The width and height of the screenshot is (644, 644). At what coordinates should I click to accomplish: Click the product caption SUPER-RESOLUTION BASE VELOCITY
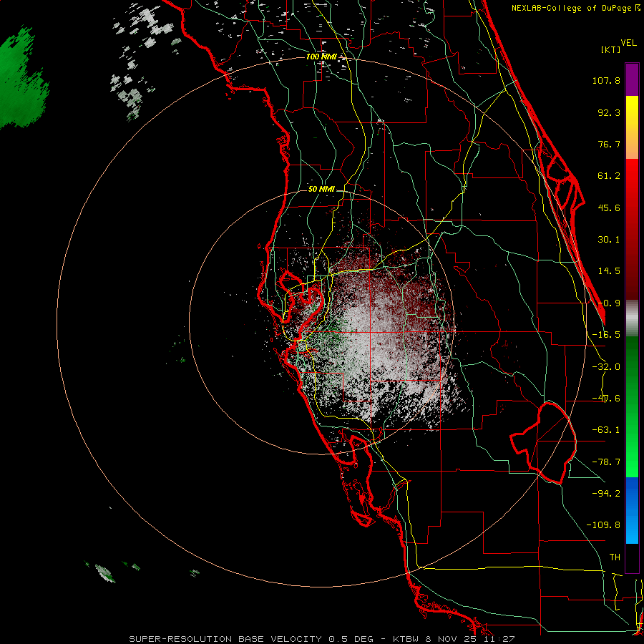225,639
